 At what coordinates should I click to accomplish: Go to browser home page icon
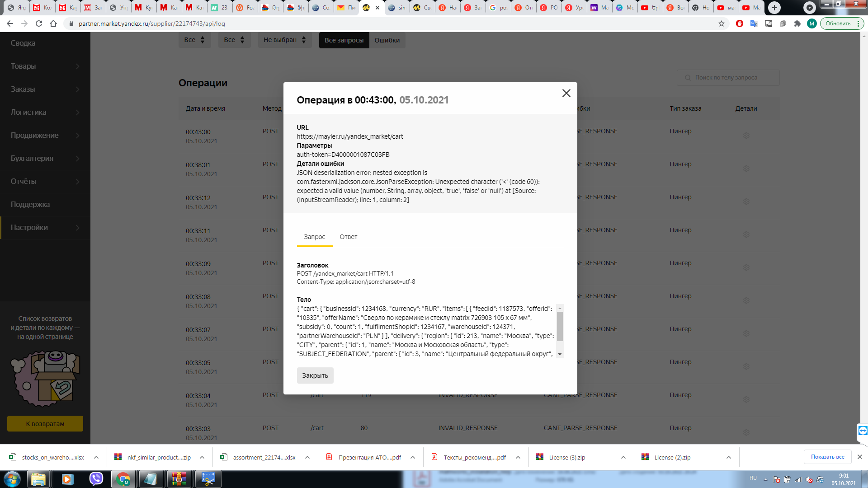click(x=53, y=23)
